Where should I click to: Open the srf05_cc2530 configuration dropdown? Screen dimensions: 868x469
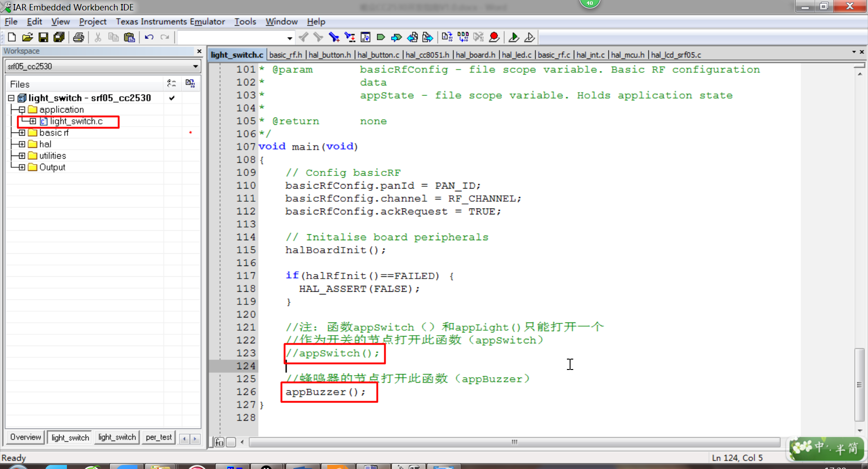[x=195, y=66]
